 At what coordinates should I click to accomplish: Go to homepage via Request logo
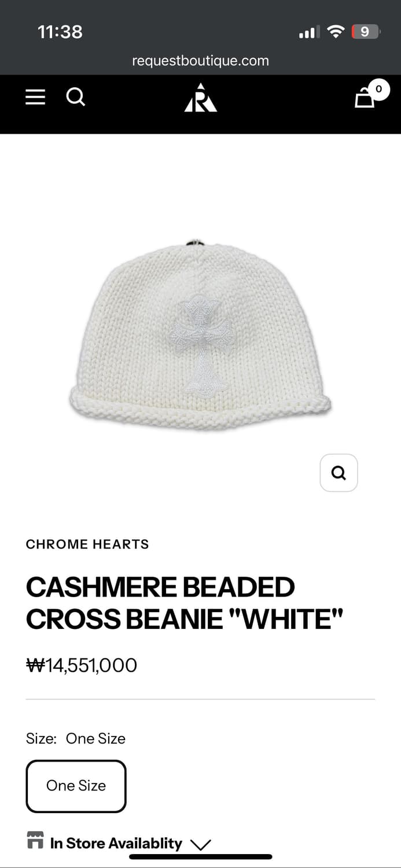(201, 97)
